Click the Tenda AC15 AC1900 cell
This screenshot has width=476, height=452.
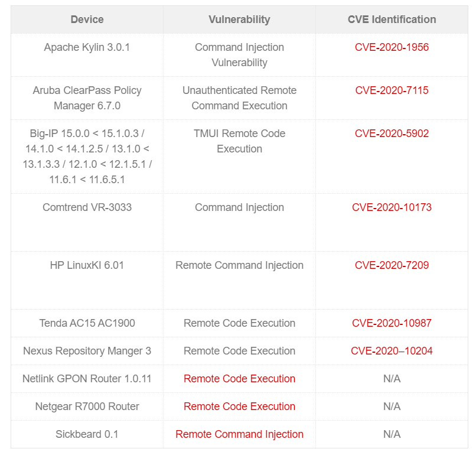pos(87,323)
